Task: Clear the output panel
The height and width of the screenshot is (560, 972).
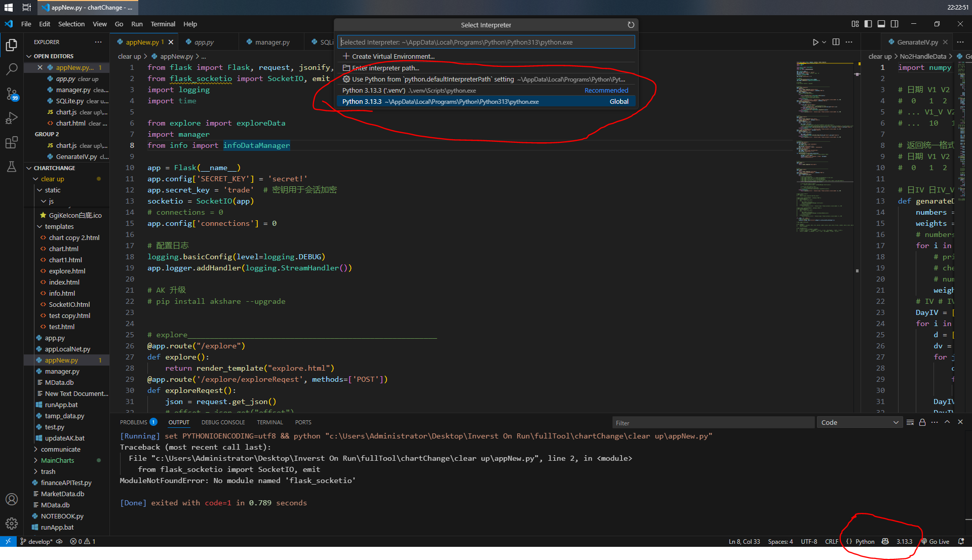Action: [910, 422]
